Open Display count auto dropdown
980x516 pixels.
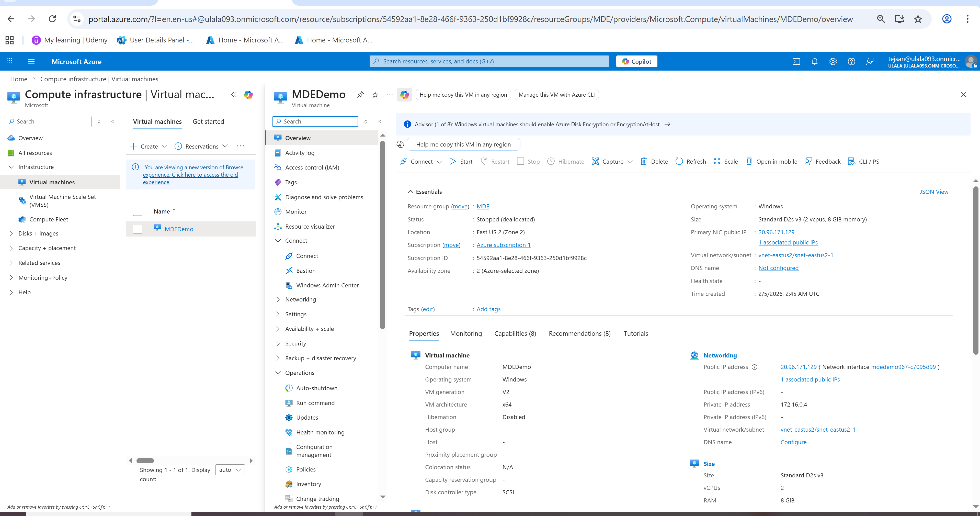click(230, 470)
